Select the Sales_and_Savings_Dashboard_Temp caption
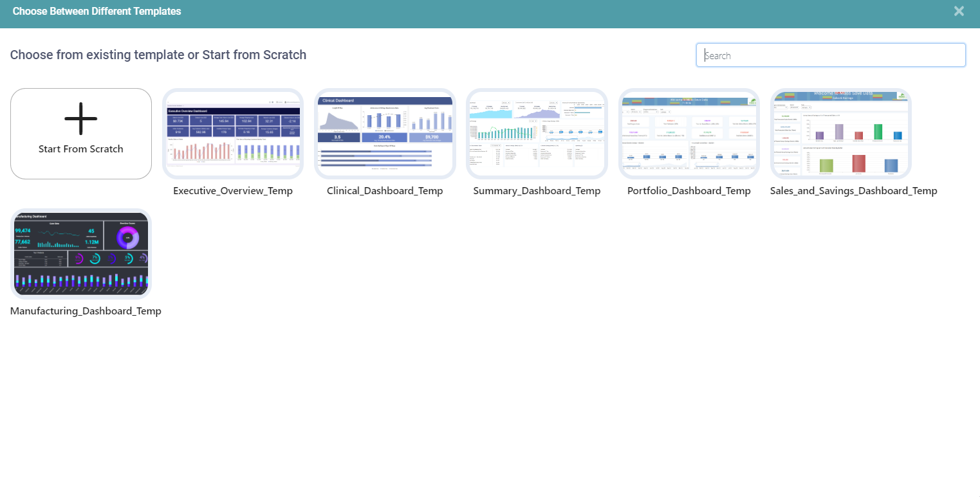Image resolution: width=980 pixels, height=497 pixels. click(x=853, y=191)
